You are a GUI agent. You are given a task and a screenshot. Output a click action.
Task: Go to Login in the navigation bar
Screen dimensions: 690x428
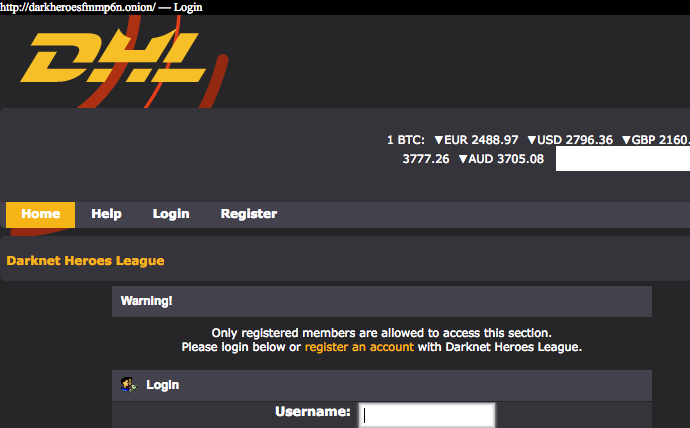pos(171,214)
